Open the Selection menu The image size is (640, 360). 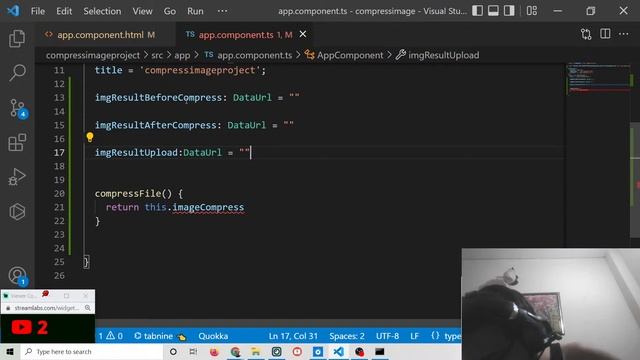(x=102, y=11)
